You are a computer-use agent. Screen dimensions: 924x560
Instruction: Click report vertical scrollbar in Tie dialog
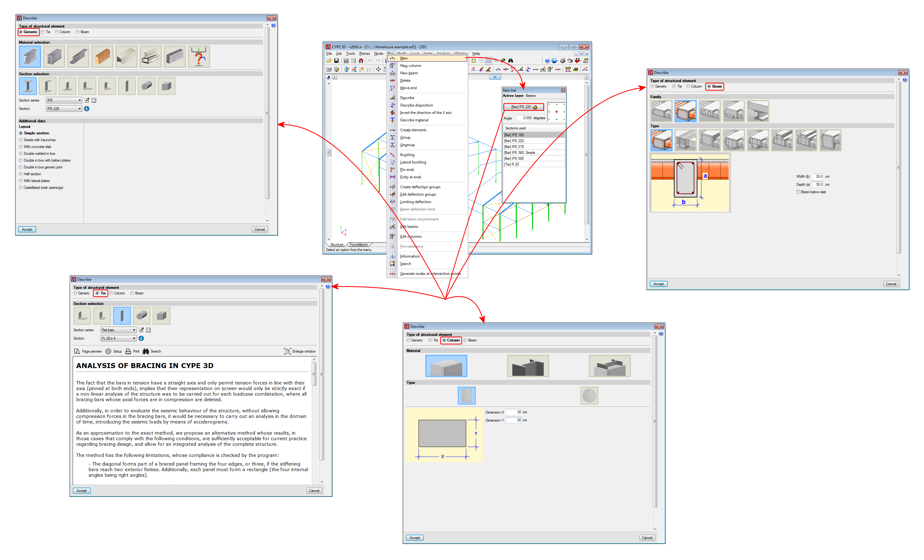(314, 374)
